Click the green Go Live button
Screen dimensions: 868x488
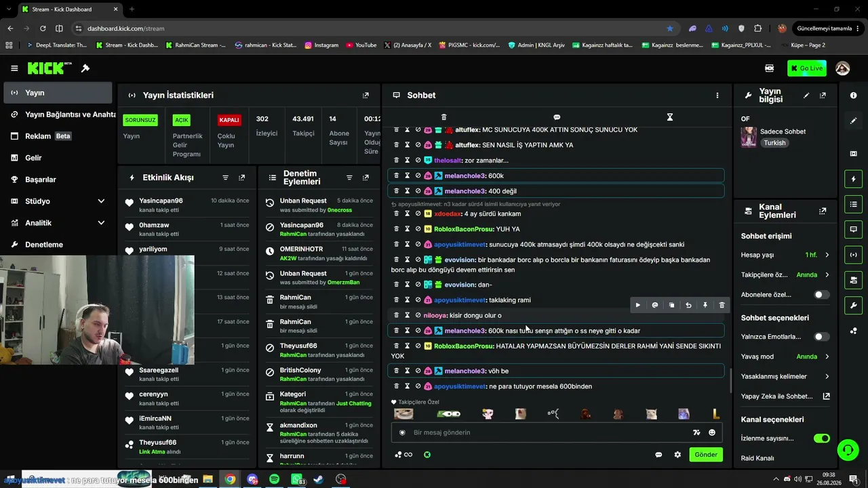tap(806, 68)
